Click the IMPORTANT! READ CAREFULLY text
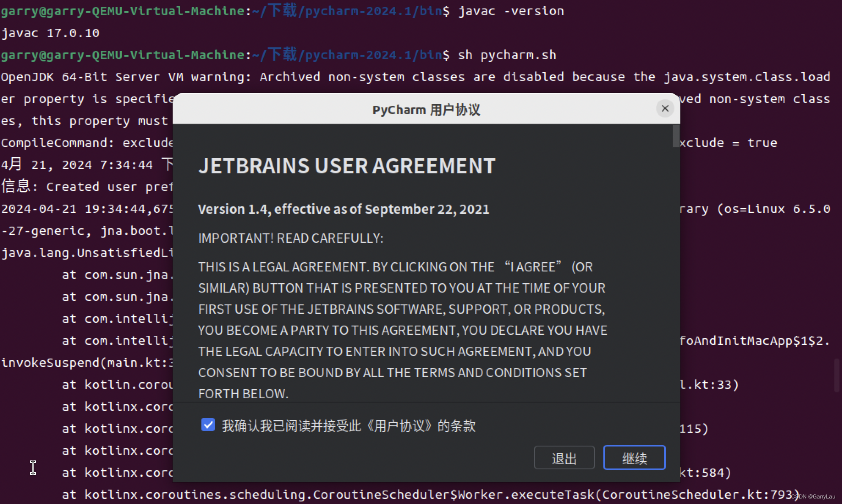 (x=291, y=238)
